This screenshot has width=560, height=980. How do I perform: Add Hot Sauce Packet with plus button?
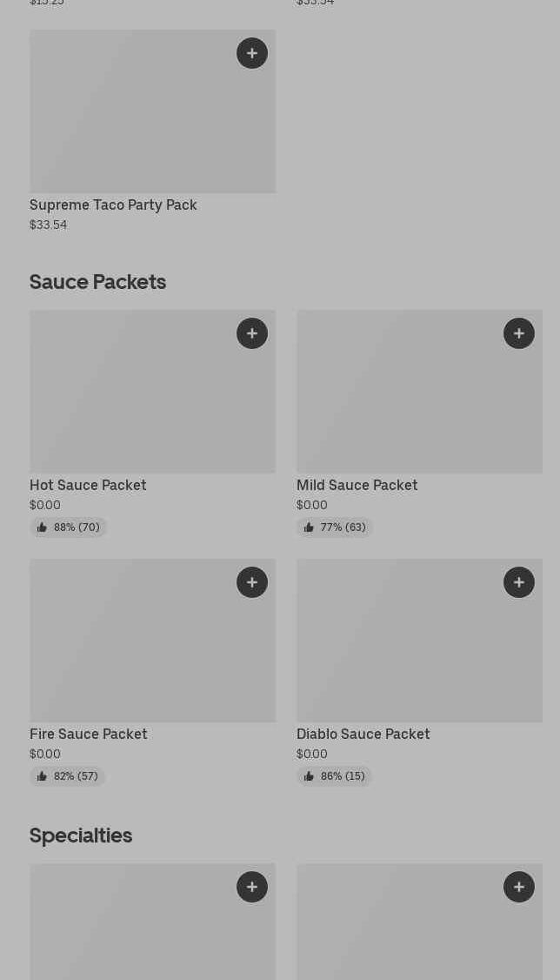coord(252,333)
